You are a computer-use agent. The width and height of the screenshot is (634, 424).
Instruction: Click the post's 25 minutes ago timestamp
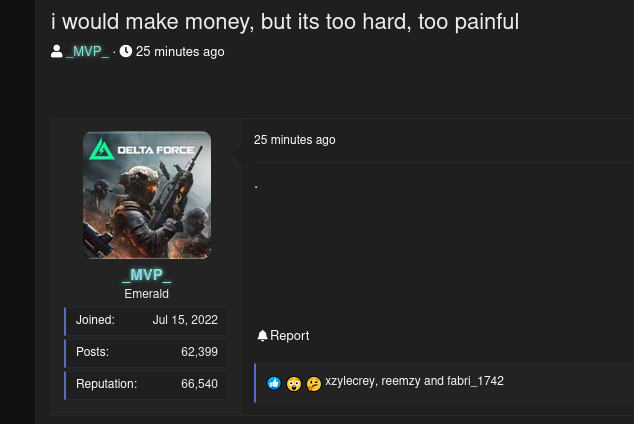coord(294,140)
